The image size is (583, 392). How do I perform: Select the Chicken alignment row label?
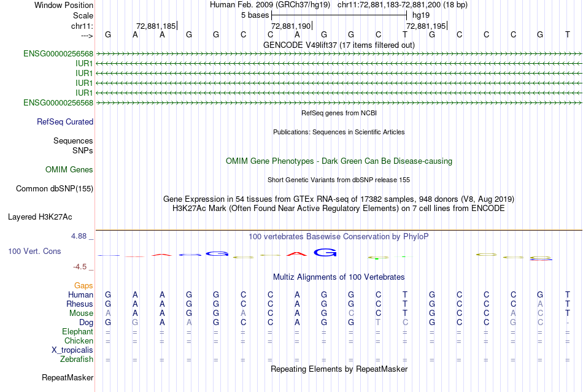click(79, 341)
